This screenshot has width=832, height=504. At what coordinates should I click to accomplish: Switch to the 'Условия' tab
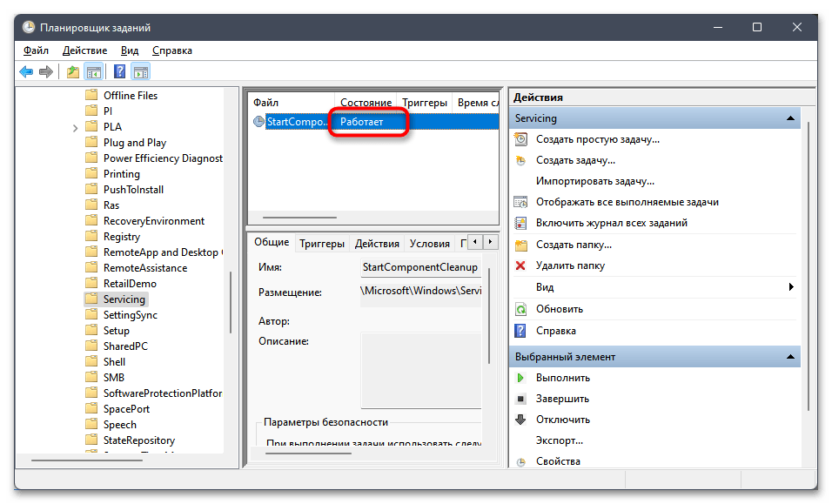(x=430, y=244)
